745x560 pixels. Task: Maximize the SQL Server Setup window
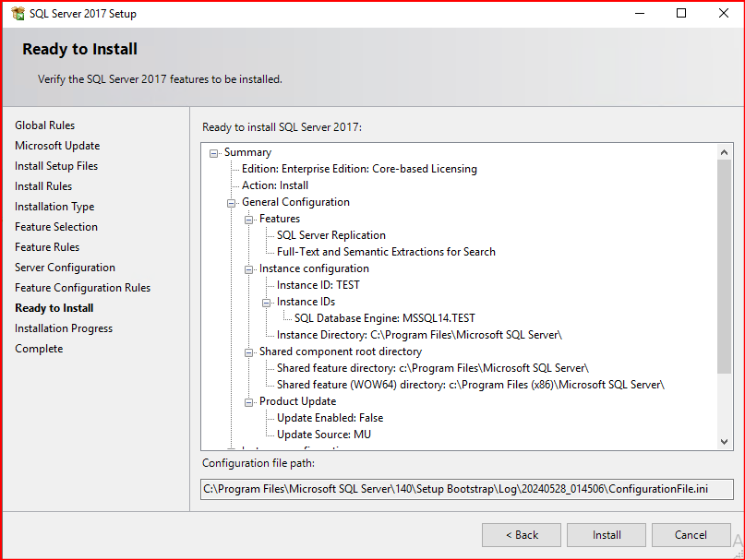tap(681, 13)
